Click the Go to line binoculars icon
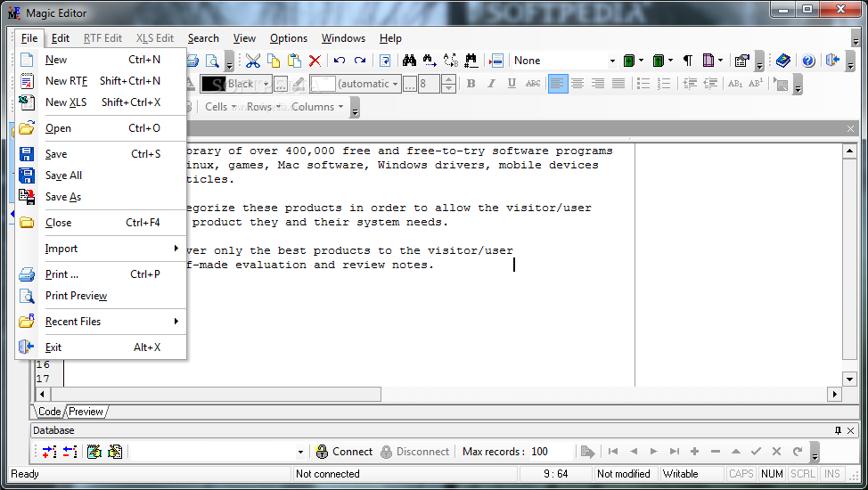This screenshot has width=868, height=490. tap(471, 61)
